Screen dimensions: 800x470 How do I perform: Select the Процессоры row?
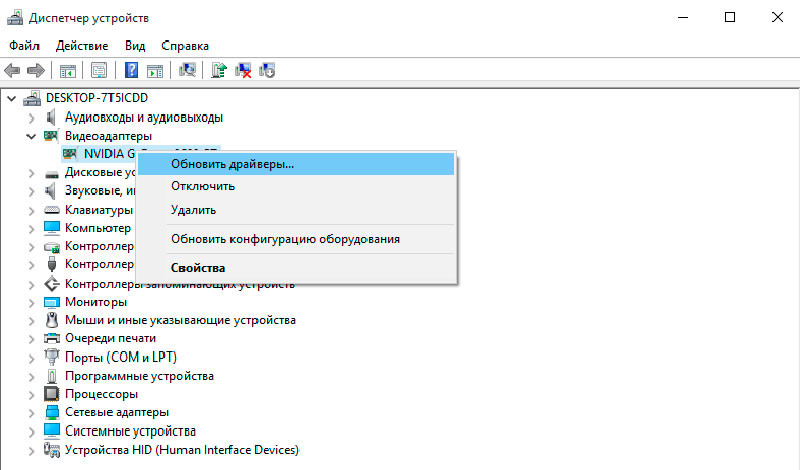click(101, 394)
